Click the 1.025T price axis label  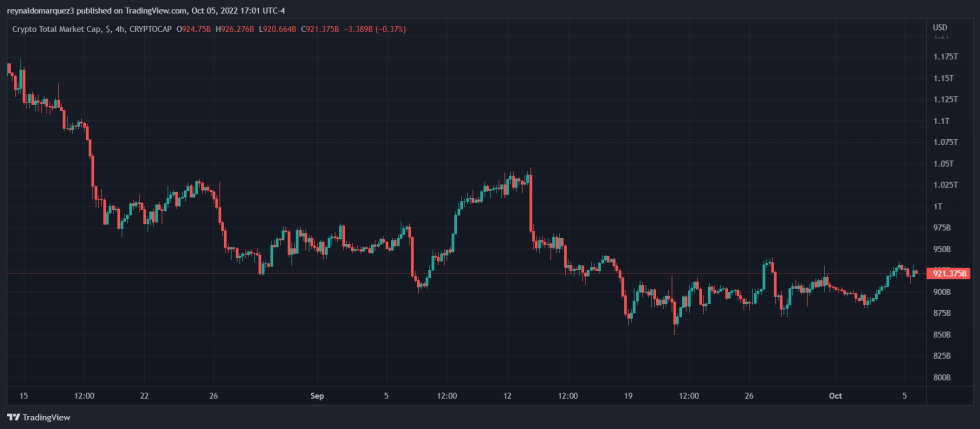coord(946,185)
